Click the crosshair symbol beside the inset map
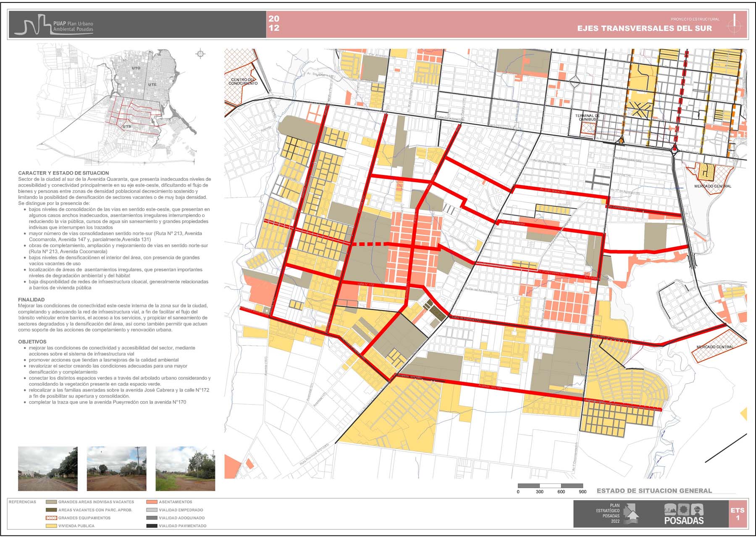756x538 pixels. (200, 54)
